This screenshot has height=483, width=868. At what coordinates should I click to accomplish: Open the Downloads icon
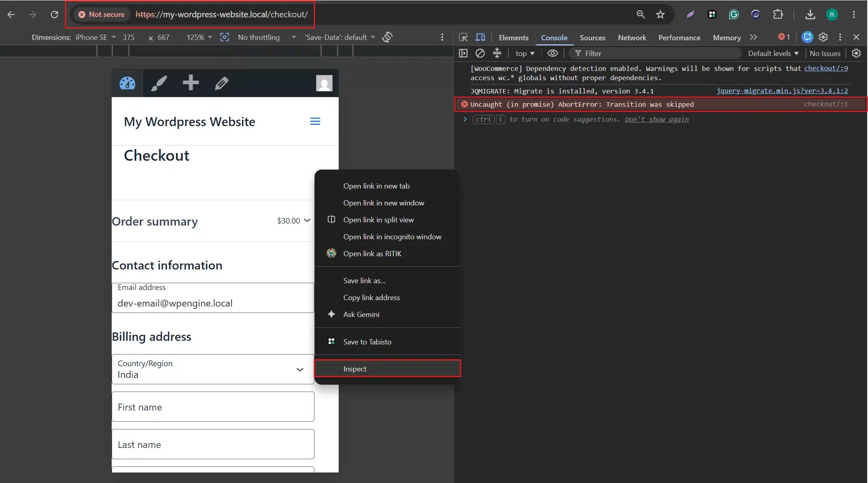[x=810, y=15]
